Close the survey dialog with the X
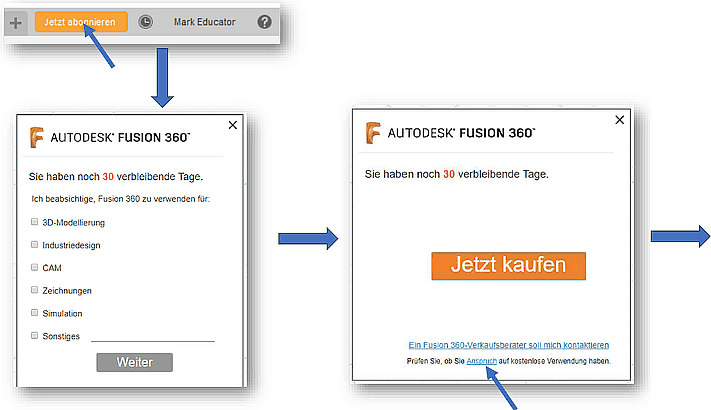 (x=233, y=125)
